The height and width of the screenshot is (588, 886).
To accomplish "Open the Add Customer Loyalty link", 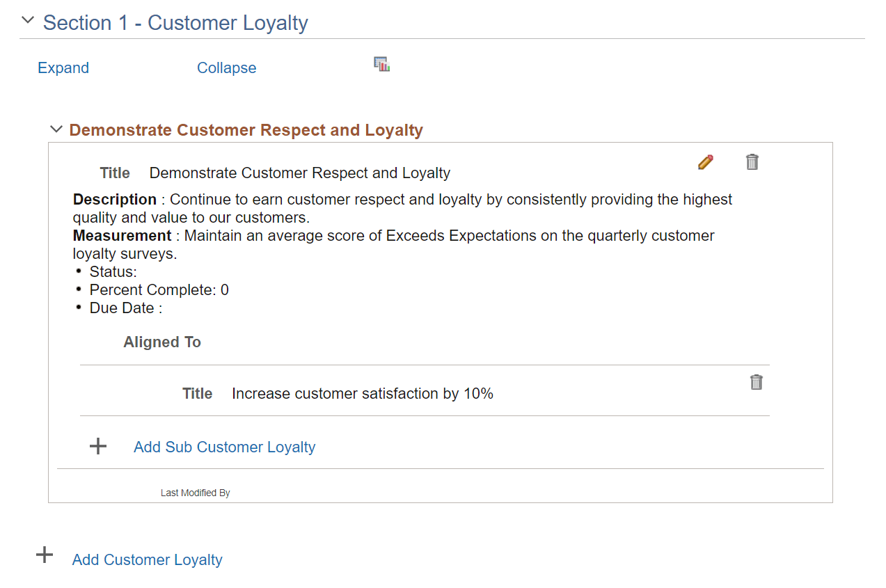I will click(x=147, y=560).
